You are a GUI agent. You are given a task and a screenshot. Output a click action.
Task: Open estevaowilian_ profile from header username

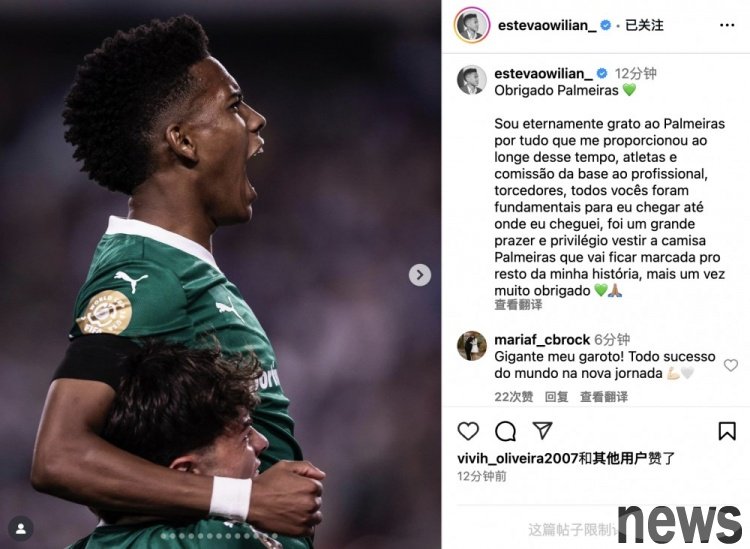tap(547, 25)
